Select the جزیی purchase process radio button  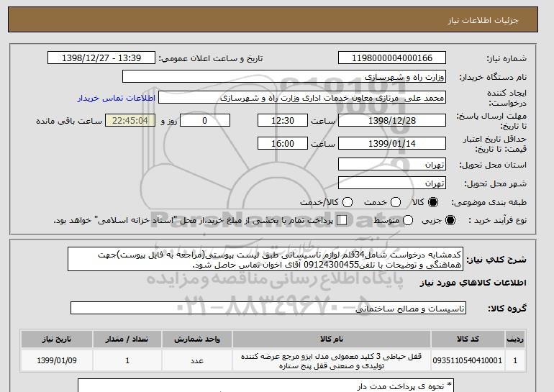click(450, 220)
